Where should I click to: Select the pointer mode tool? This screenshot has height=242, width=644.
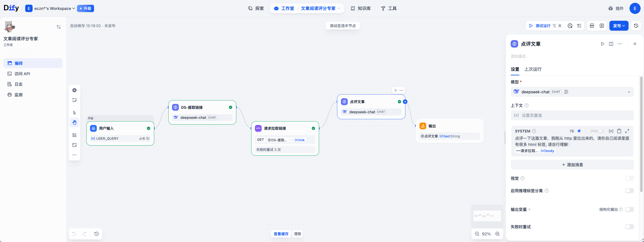(x=74, y=112)
